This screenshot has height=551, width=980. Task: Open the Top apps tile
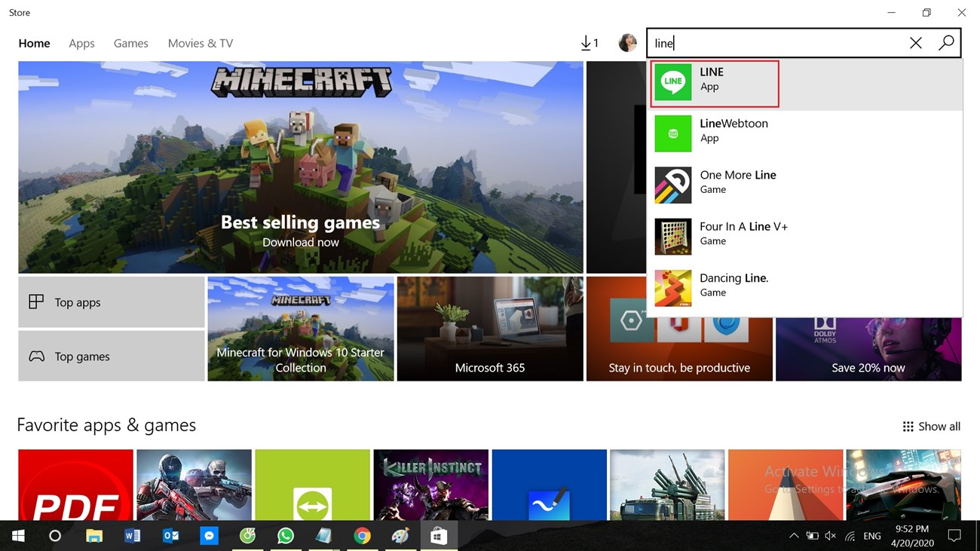coord(112,302)
